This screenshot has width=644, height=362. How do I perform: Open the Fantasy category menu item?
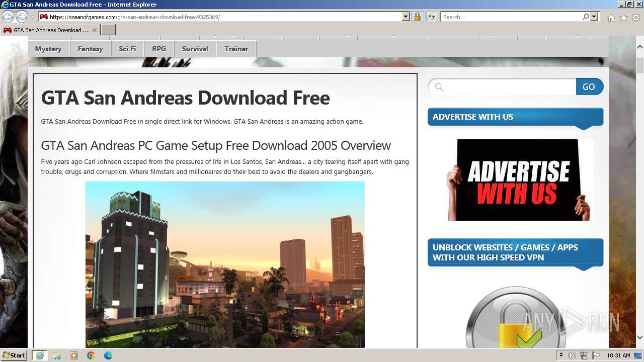(x=90, y=49)
